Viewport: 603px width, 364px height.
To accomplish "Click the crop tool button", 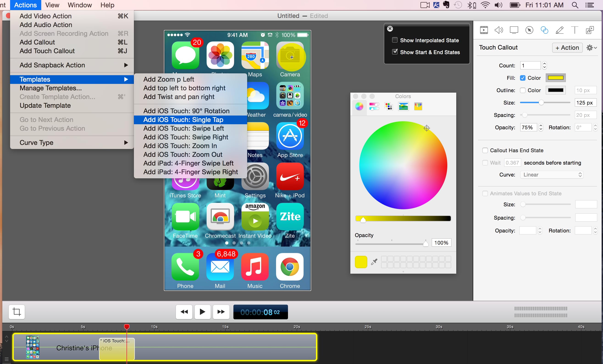I will [17, 312].
